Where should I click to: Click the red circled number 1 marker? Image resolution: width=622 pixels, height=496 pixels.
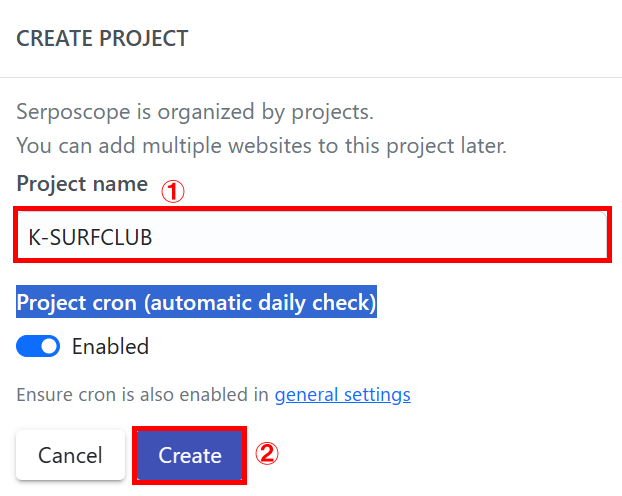[x=174, y=193]
